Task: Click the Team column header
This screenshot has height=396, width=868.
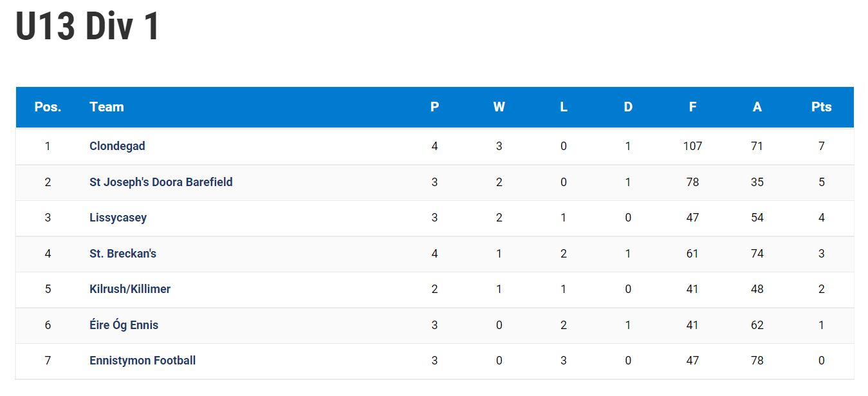Action: [x=107, y=107]
